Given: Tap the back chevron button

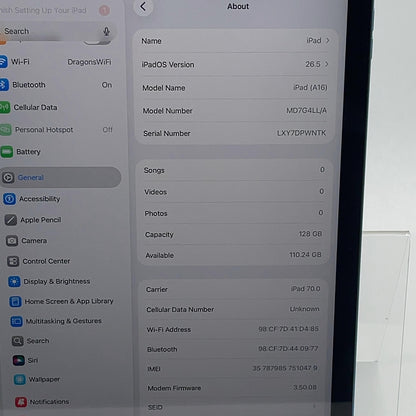Looking at the screenshot, I should [x=143, y=7].
